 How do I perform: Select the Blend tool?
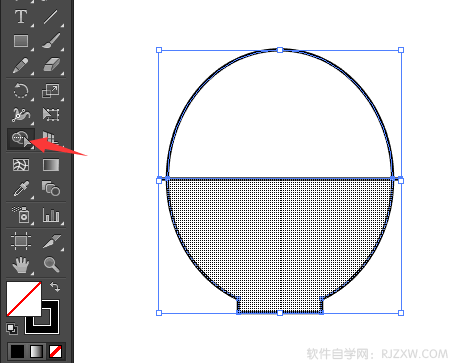click(x=51, y=188)
